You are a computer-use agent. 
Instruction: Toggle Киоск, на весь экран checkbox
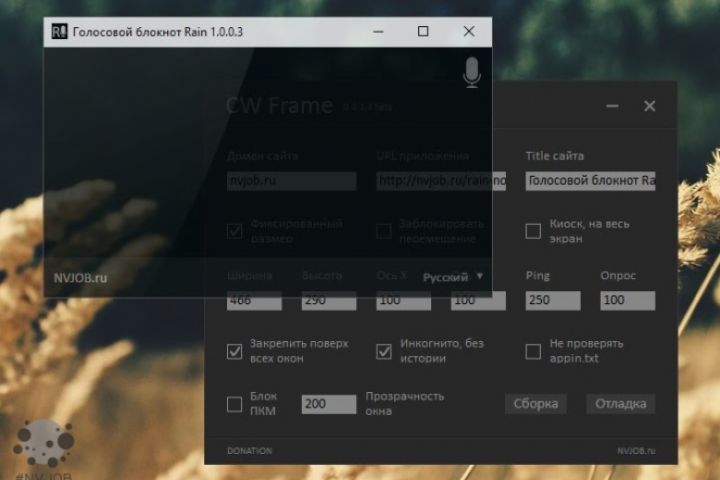pyautogui.click(x=533, y=231)
